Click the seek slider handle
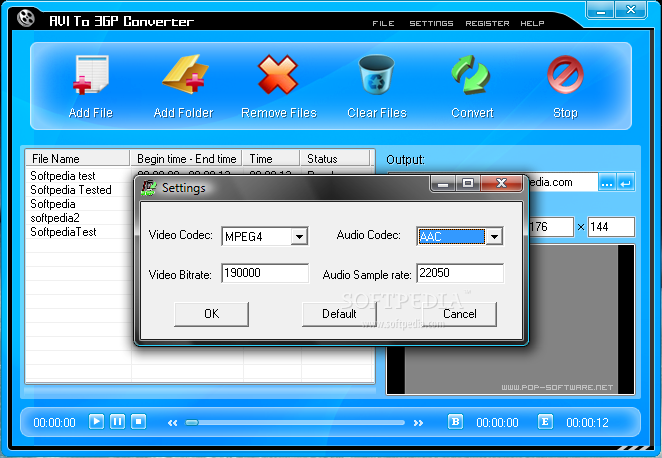The height and width of the screenshot is (458, 662). [192, 423]
